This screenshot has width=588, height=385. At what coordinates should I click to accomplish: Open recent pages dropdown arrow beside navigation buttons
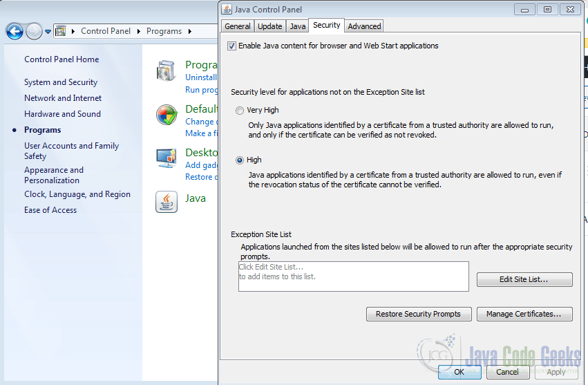pos(48,32)
